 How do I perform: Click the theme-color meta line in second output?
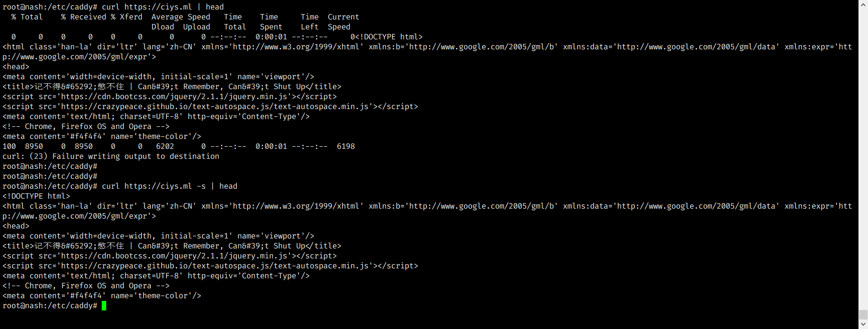[x=102, y=296]
